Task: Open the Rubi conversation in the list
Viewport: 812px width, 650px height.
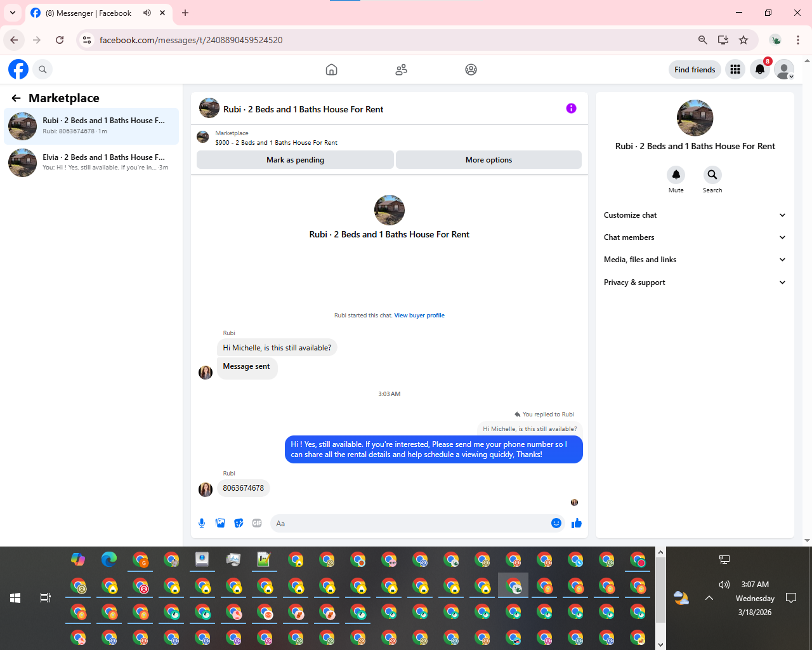Action: coord(91,126)
